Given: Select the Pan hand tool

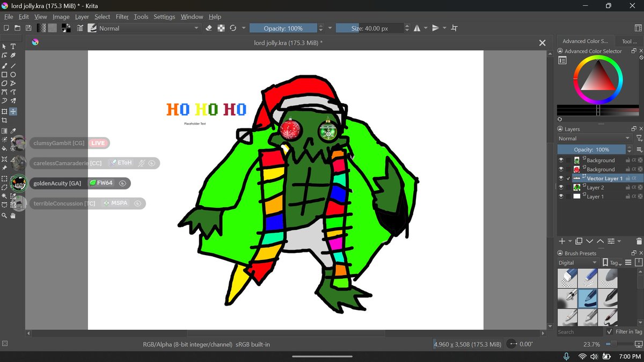Looking at the screenshot, I should (x=13, y=215).
